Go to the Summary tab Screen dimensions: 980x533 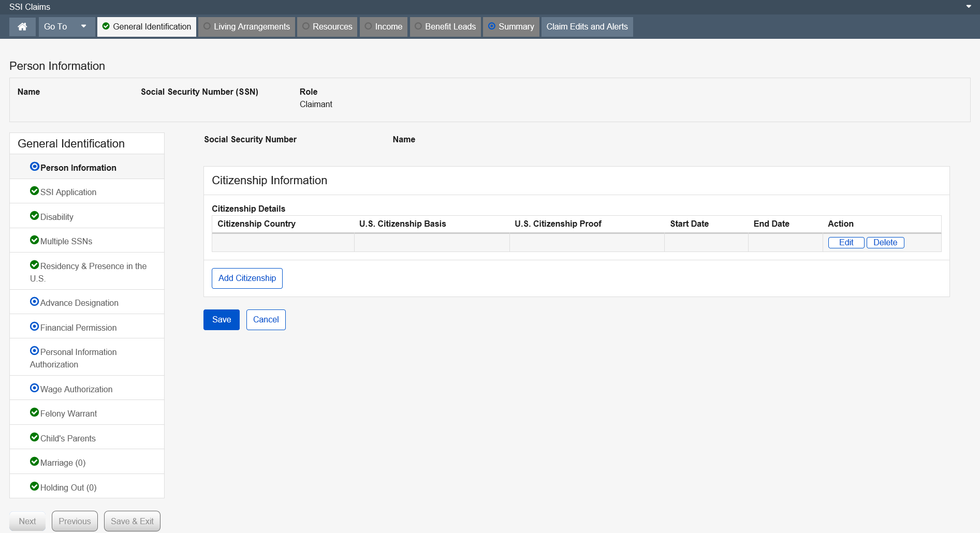[511, 27]
